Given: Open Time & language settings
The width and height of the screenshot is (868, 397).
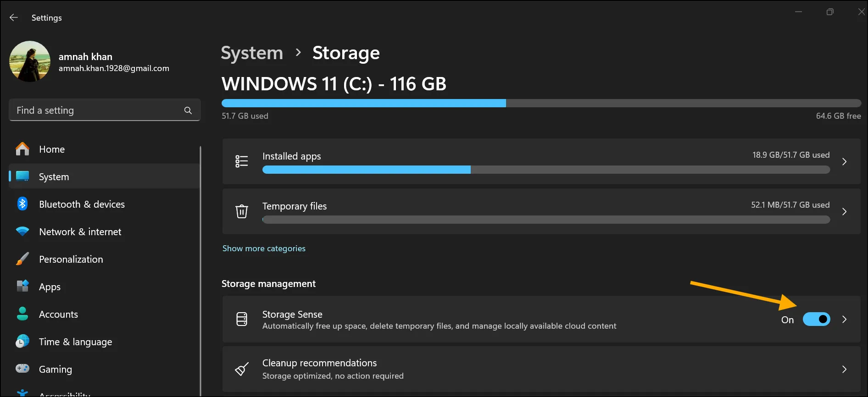Looking at the screenshot, I should pyautogui.click(x=75, y=342).
